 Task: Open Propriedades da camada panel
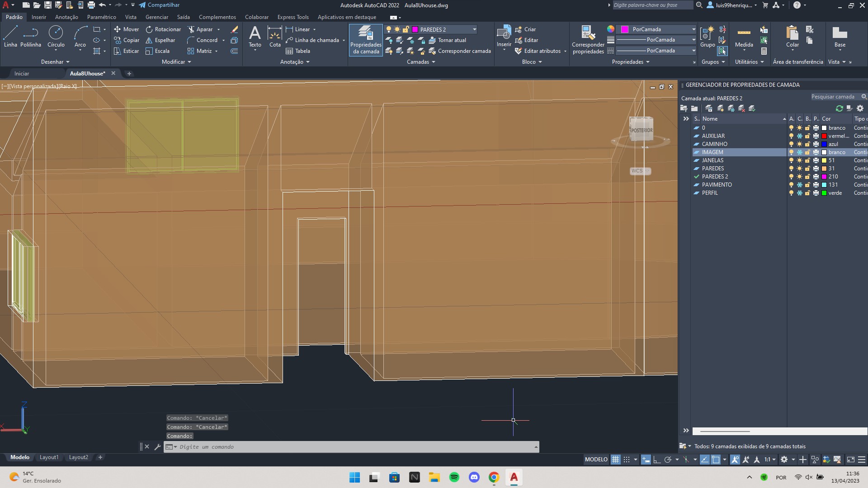tap(366, 40)
